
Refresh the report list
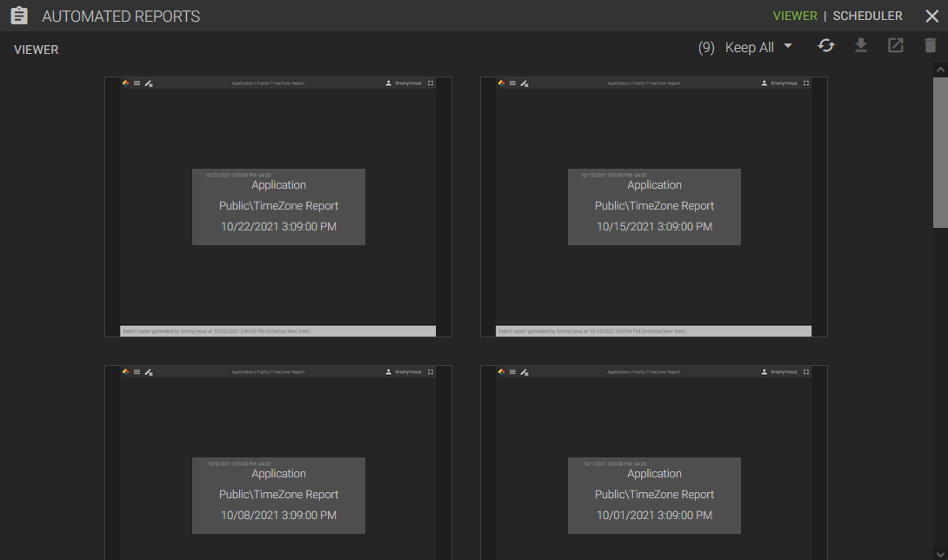point(826,45)
